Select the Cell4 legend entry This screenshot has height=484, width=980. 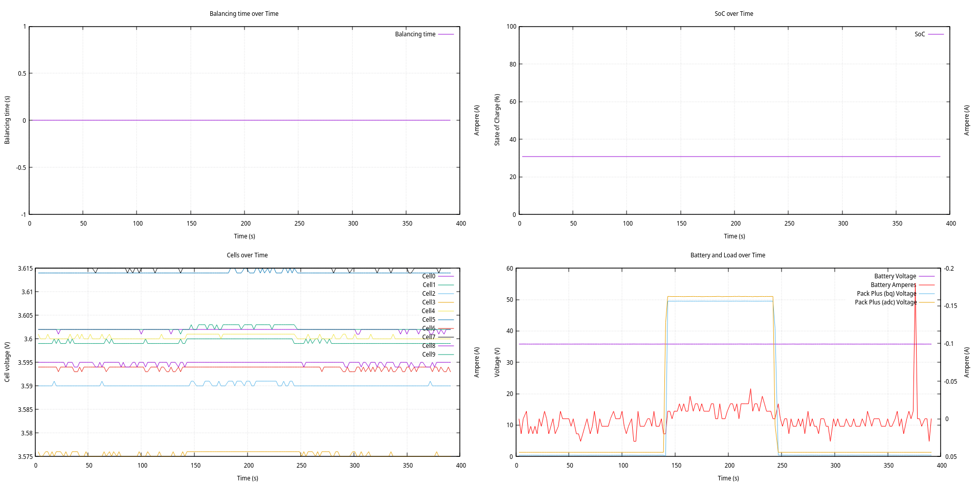click(x=428, y=311)
